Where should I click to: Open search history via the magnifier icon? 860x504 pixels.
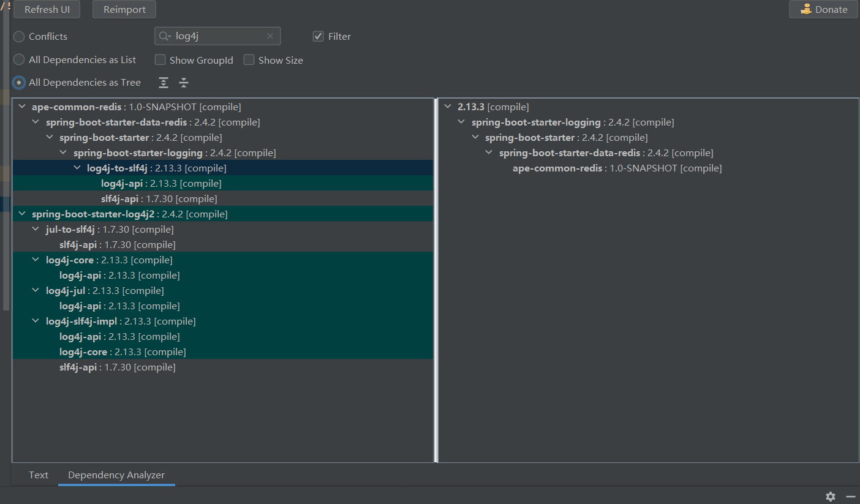tap(165, 36)
